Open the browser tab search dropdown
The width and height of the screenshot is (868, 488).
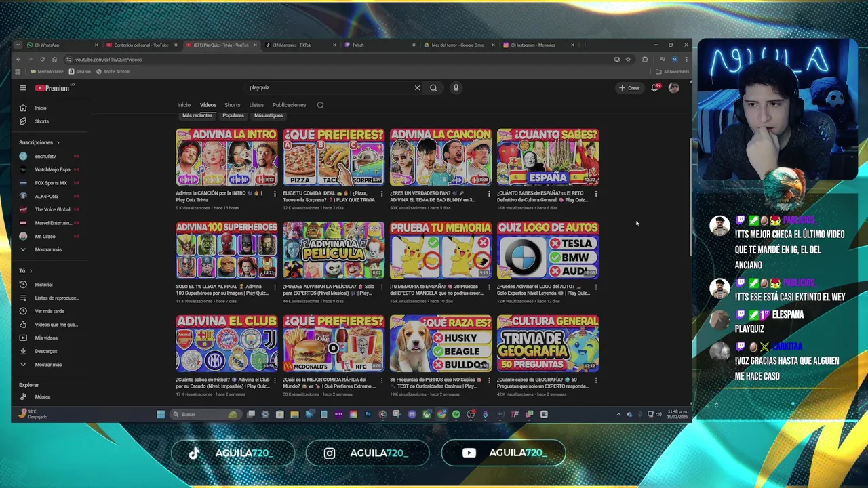18,45
